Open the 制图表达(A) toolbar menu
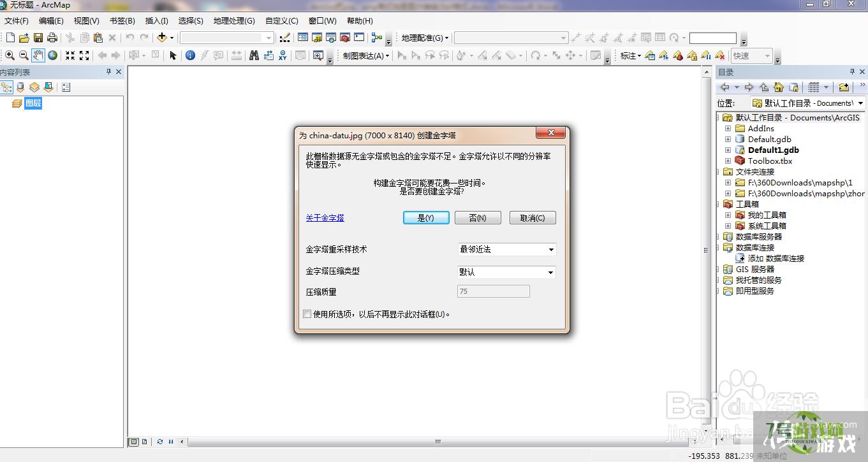The height and width of the screenshot is (462, 868). coord(366,55)
